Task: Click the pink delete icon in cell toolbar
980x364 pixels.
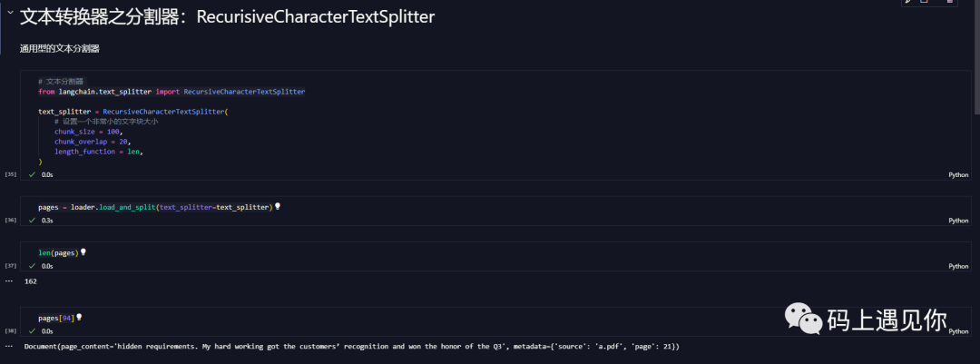Action: (x=949, y=2)
